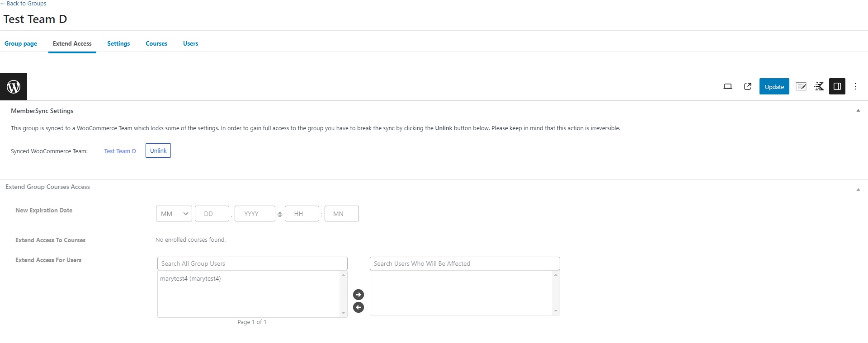Click the New Expiration Date label
This screenshot has height=343, width=868.
44,211
